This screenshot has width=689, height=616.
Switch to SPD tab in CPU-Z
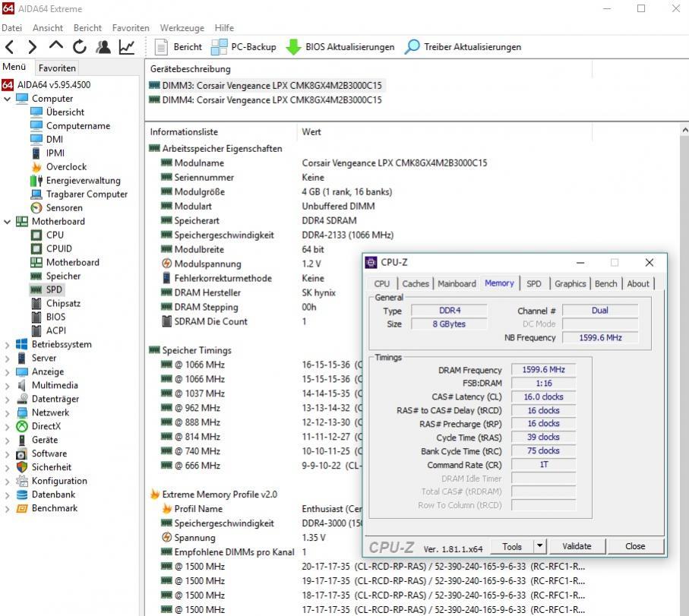(534, 284)
